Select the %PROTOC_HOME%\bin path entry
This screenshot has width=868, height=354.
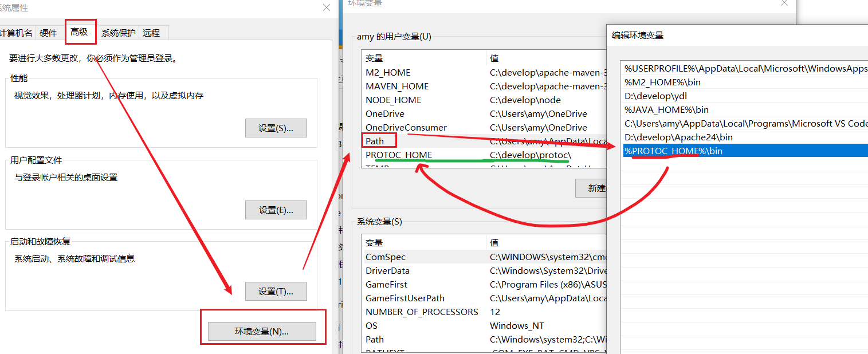pos(745,151)
